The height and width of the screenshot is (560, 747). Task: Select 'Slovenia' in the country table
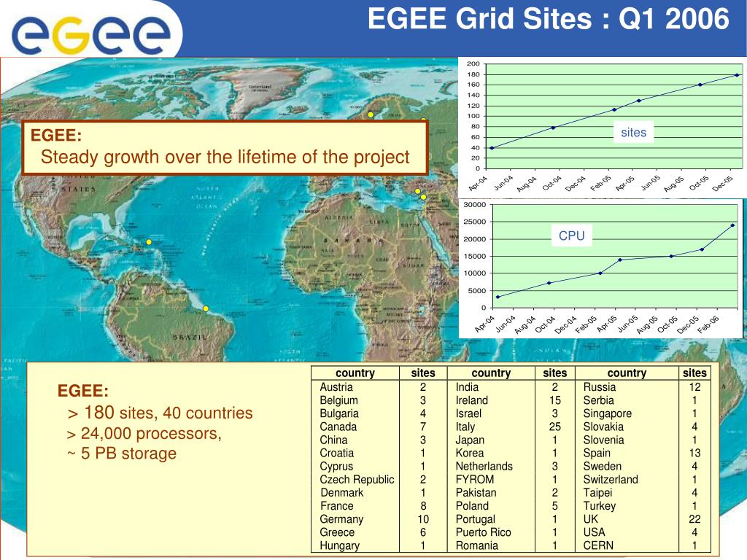tap(603, 440)
